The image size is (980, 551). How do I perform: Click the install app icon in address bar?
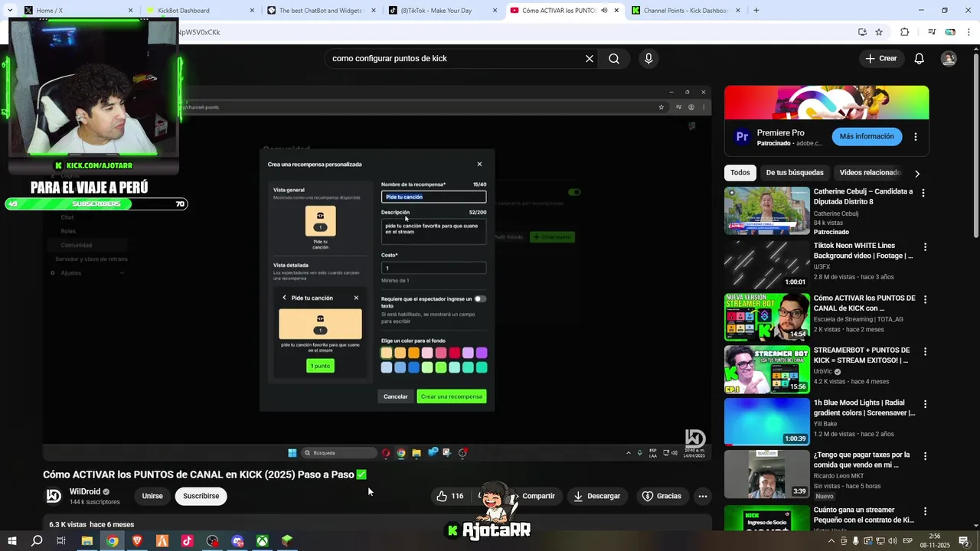pyautogui.click(x=862, y=32)
